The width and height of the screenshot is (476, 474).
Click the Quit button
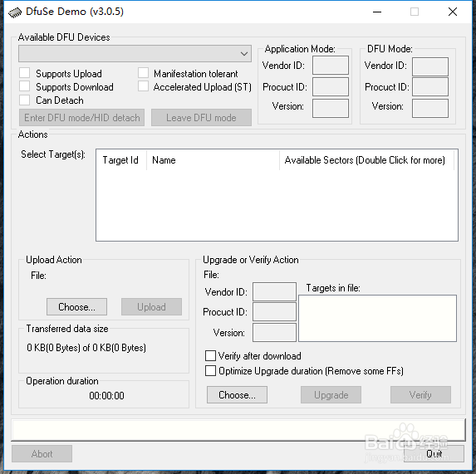434,454
